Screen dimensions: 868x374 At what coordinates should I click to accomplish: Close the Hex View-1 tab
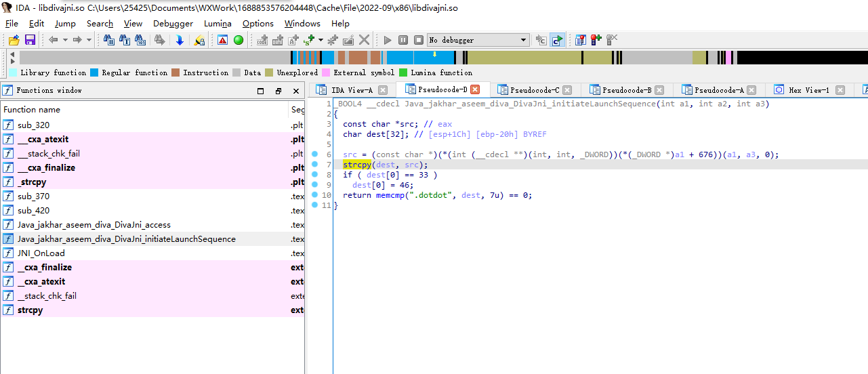[840, 89]
